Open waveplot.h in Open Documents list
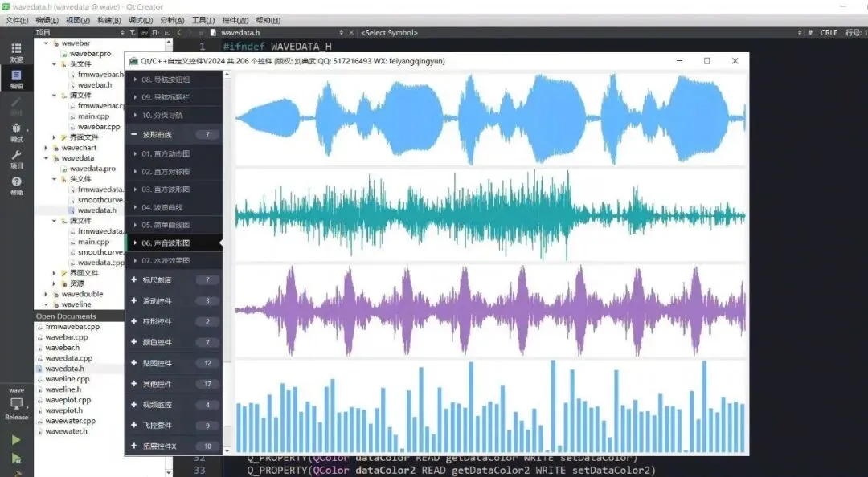Viewport: 868px width, 477px height. 63,410
